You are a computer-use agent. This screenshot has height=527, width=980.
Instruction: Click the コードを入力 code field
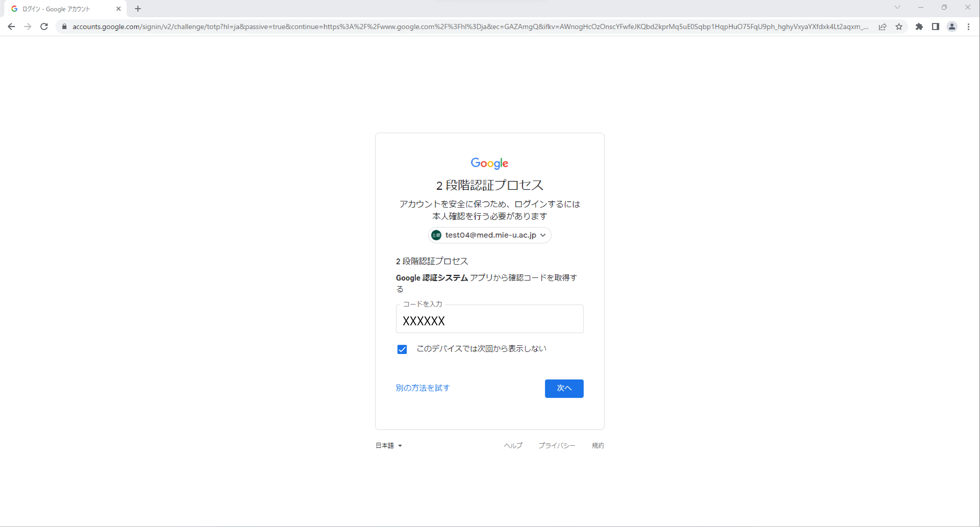(490, 319)
